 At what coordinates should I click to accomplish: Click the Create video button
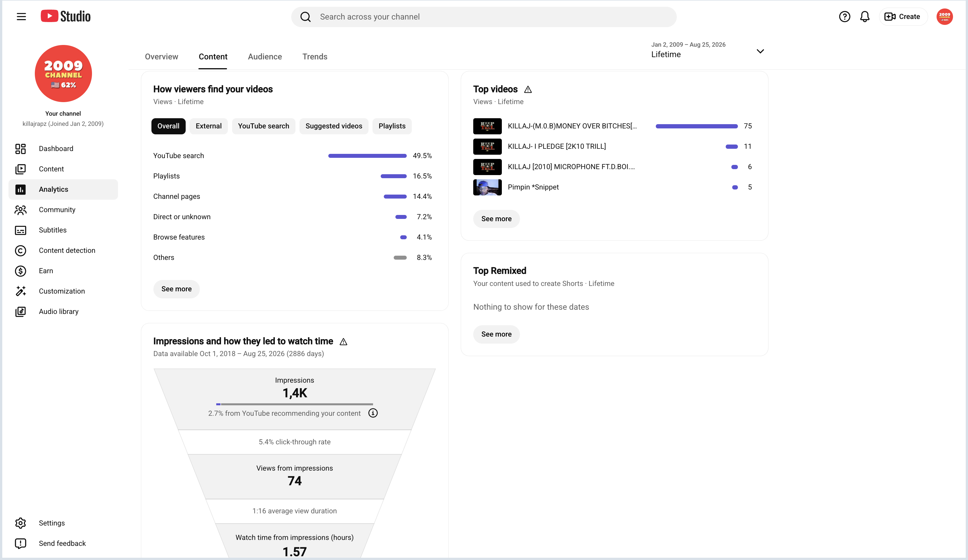(903, 16)
